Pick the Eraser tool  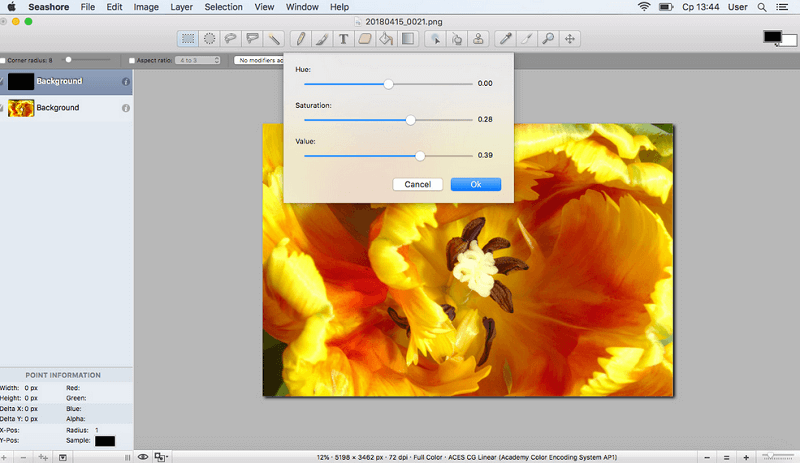(365, 39)
